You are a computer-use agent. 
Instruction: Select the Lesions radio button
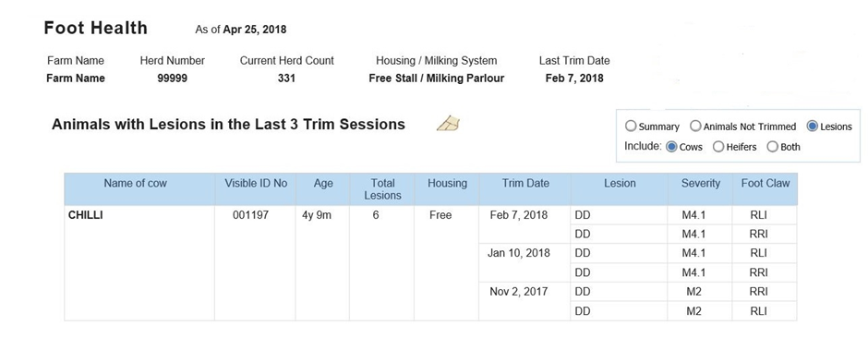pos(812,127)
